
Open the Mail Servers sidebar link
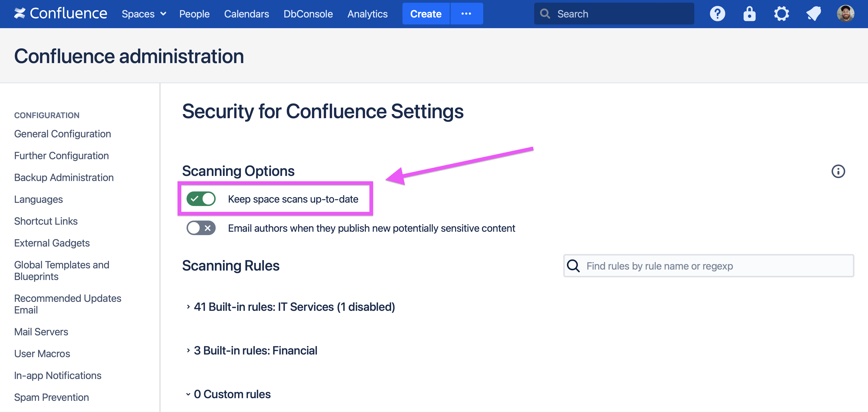(41, 332)
